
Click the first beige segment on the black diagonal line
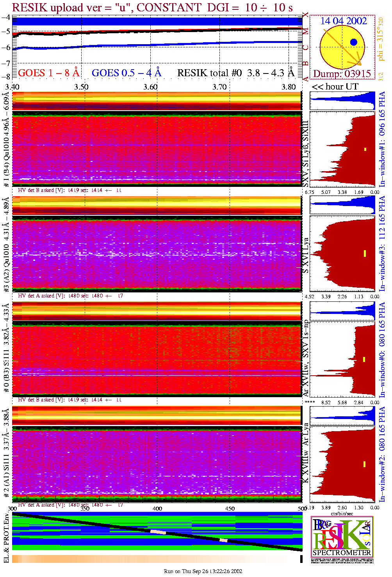(x=158, y=532)
